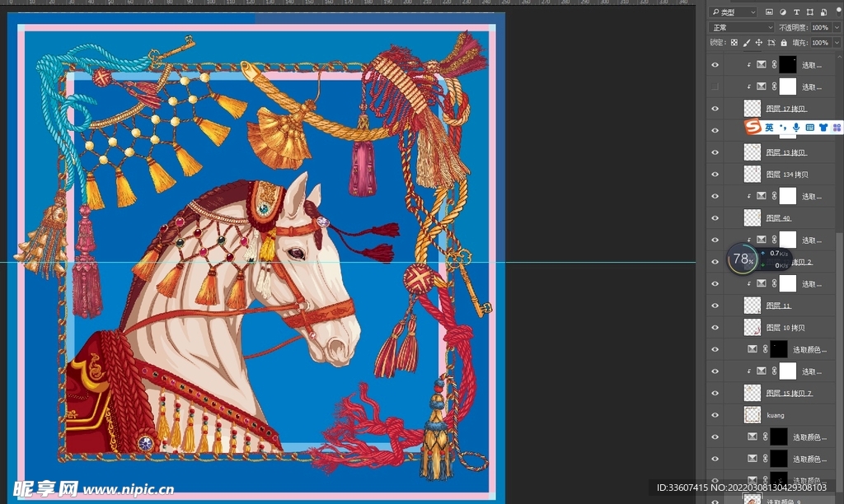This screenshot has width=844, height=504.
Task: Filter layers by adjustment layer icon
Action: pyautogui.click(x=783, y=12)
